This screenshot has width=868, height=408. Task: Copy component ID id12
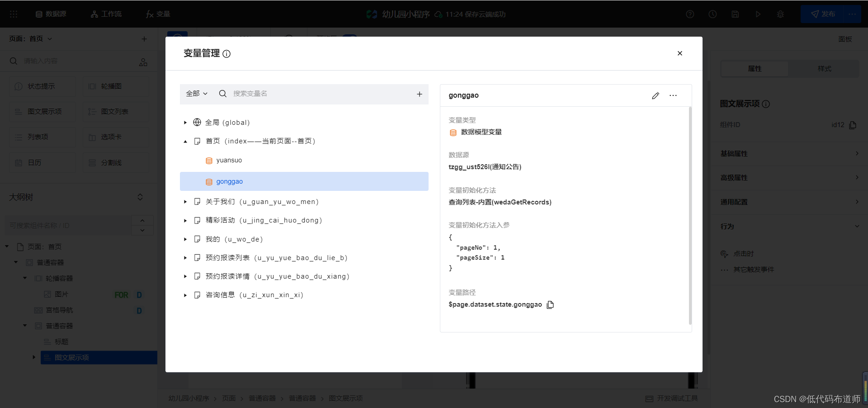click(x=853, y=125)
